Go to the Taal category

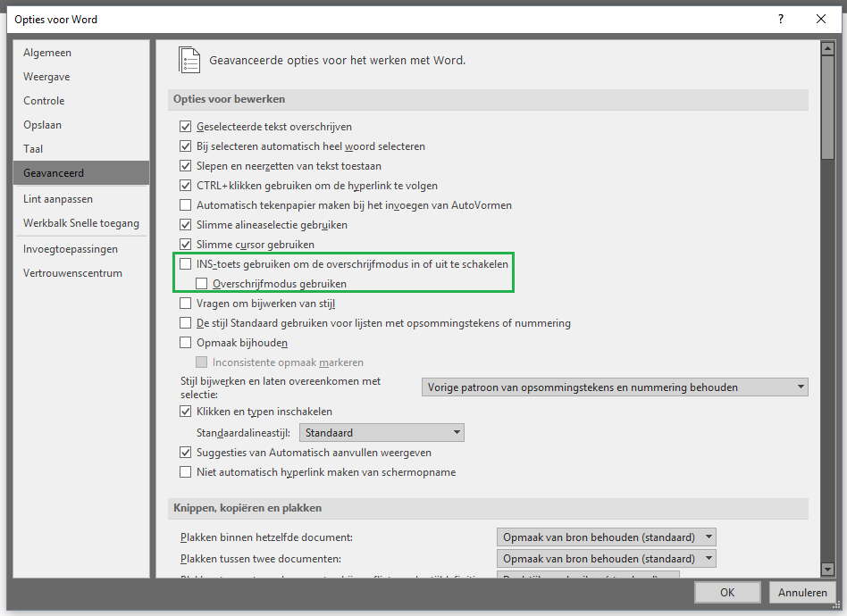pos(81,148)
